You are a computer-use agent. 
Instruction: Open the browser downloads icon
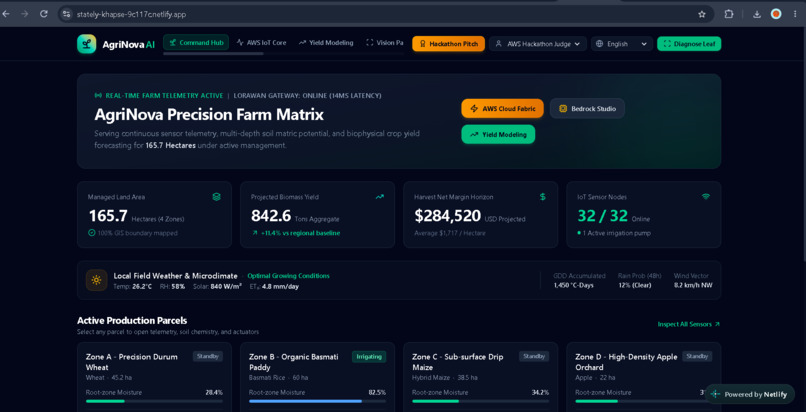click(x=757, y=14)
